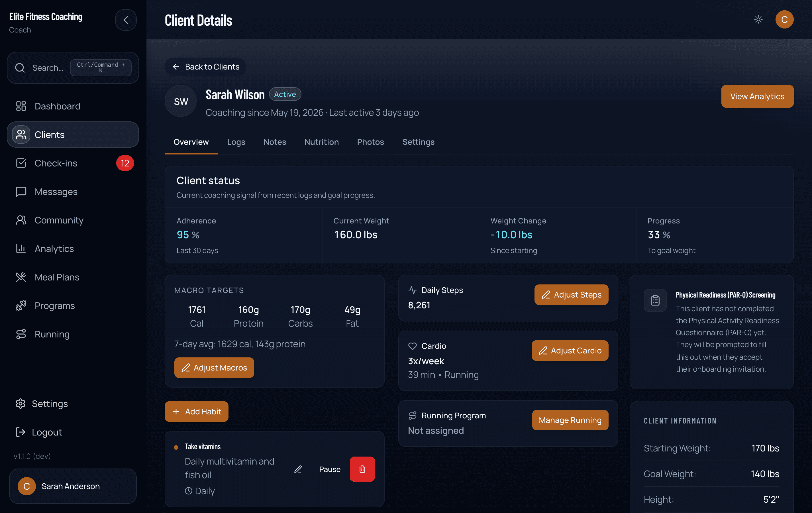The image size is (812, 513).
Task: Switch to the Logs tab
Action: [236, 142]
